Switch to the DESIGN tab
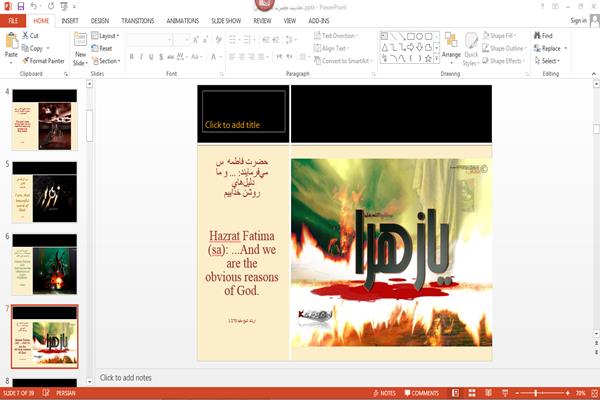The width and height of the screenshot is (600, 400). (100, 21)
